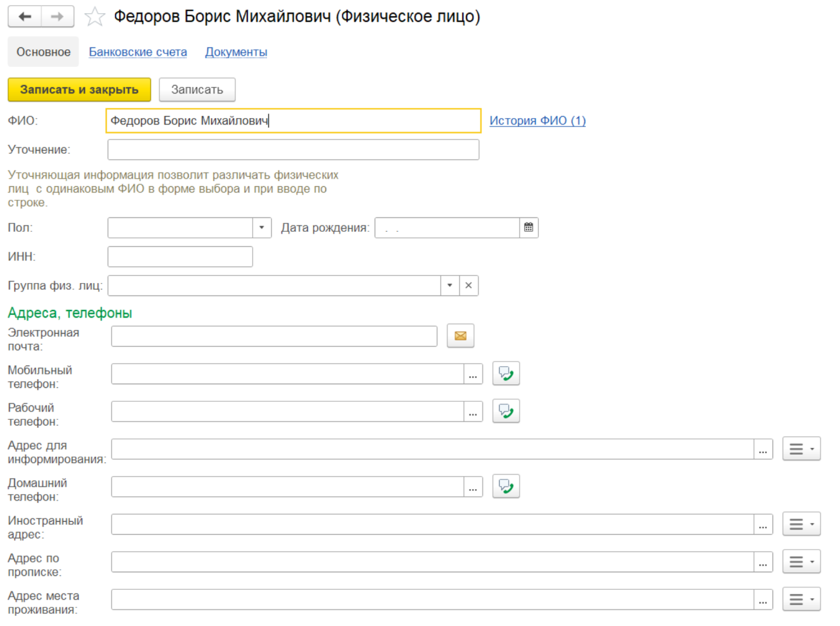840x626 pixels.
Task: Open the menu next to Адрес для информирования
Action: pos(801,449)
